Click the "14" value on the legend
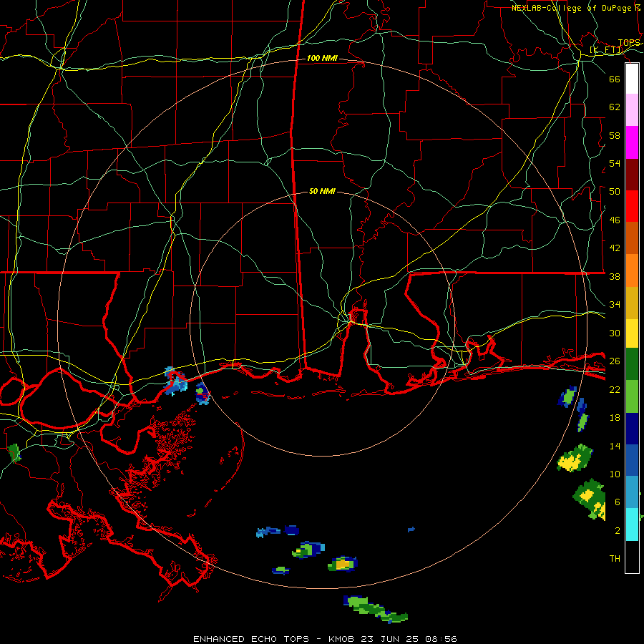644x644 pixels. 615,447
